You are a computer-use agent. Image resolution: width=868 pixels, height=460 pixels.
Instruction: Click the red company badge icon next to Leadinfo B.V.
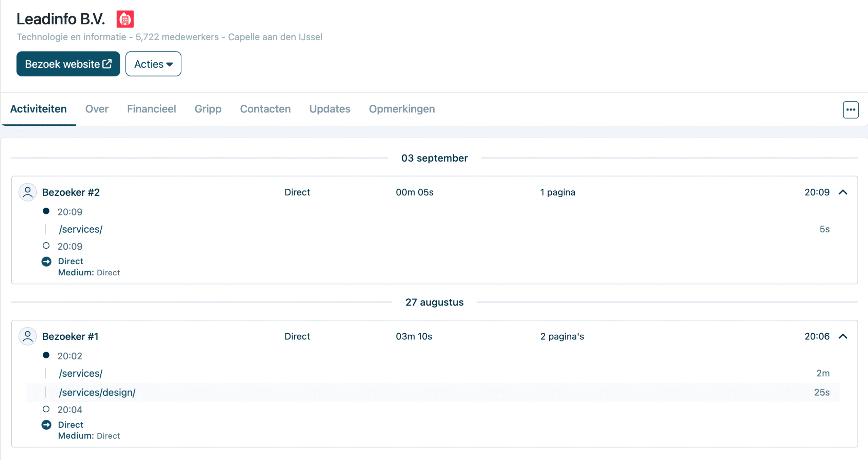click(x=125, y=19)
